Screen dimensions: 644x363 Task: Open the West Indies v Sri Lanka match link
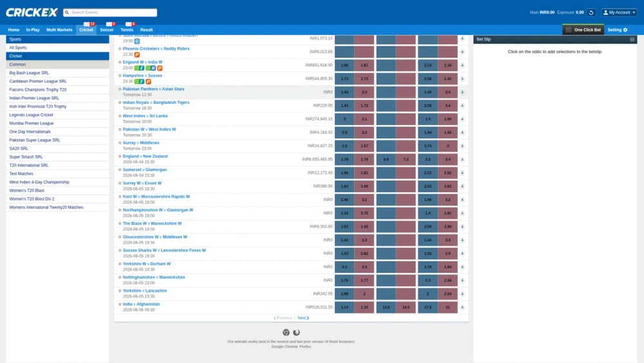145,116
